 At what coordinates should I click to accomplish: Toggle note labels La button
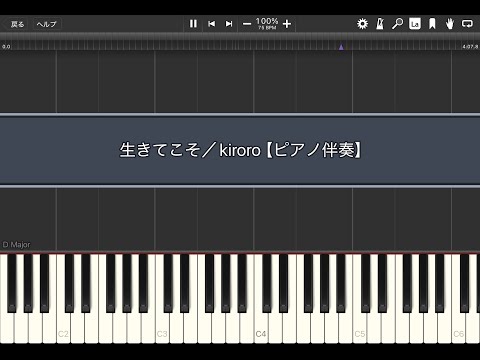click(415, 24)
